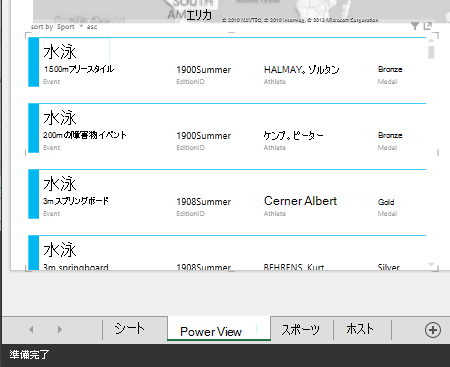Click athlete name HALMAY、ゾルタン

(x=301, y=70)
